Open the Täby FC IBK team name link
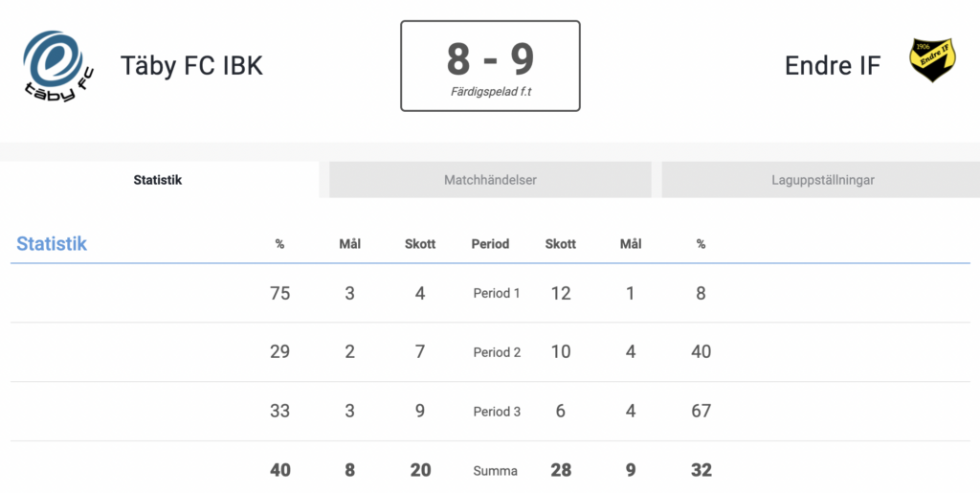The width and height of the screenshot is (980, 493). click(x=191, y=66)
